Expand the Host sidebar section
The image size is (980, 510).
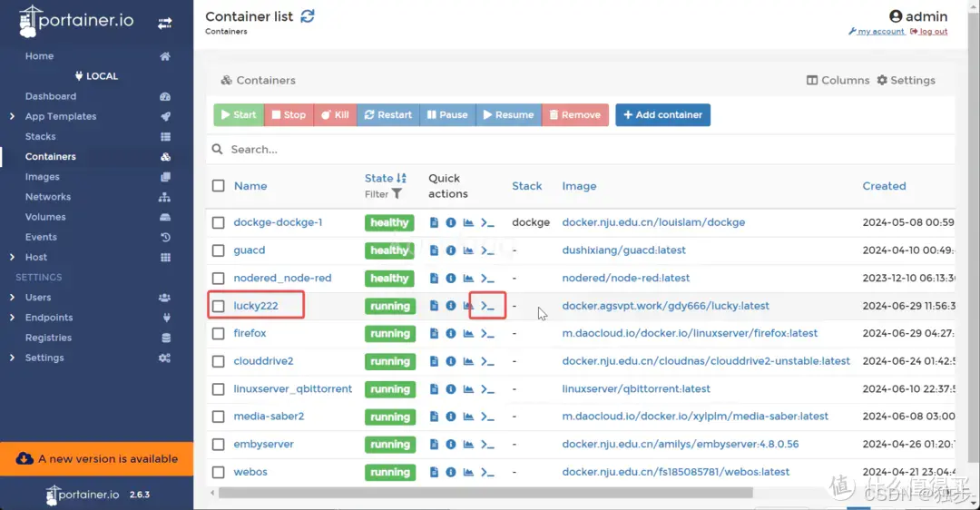tap(12, 257)
